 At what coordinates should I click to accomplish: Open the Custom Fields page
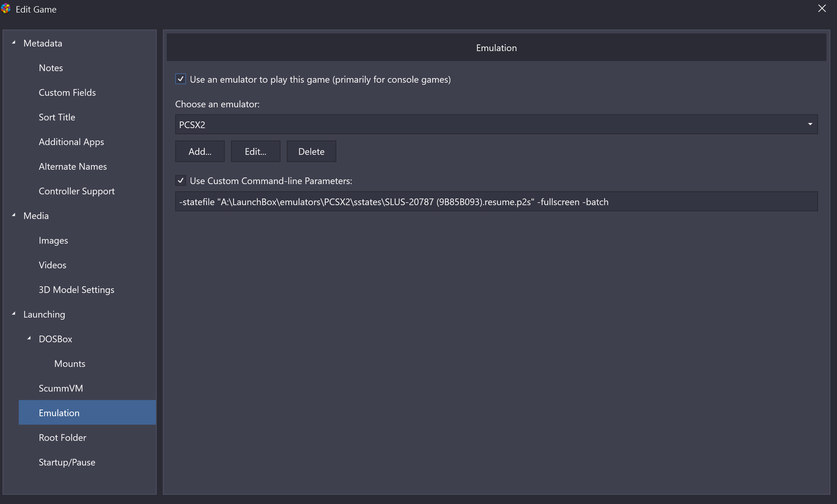(x=67, y=93)
